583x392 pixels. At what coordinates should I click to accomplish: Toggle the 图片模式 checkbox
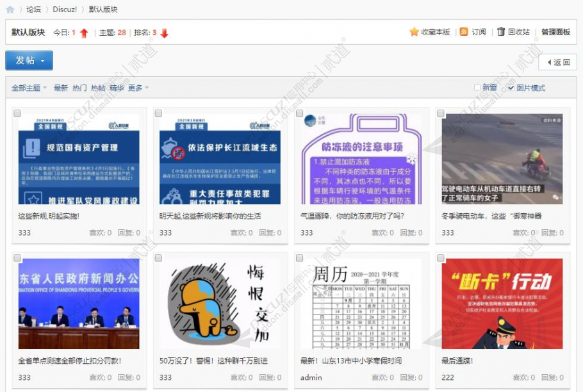coord(511,88)
